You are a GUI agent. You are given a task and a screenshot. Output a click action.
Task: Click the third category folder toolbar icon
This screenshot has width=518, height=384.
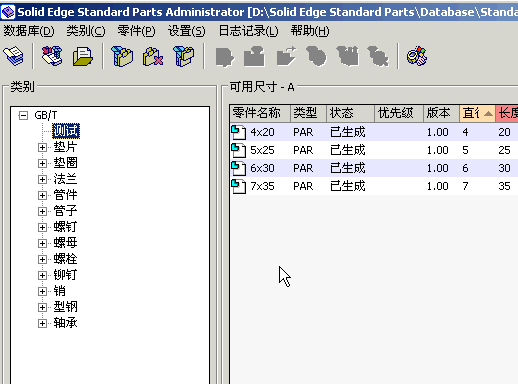click(184, 56)
